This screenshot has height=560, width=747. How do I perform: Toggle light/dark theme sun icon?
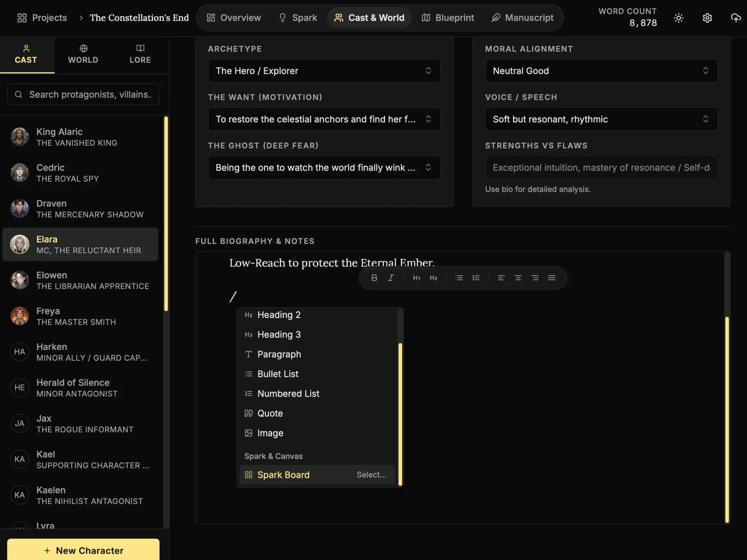click(x=678, y=18)
